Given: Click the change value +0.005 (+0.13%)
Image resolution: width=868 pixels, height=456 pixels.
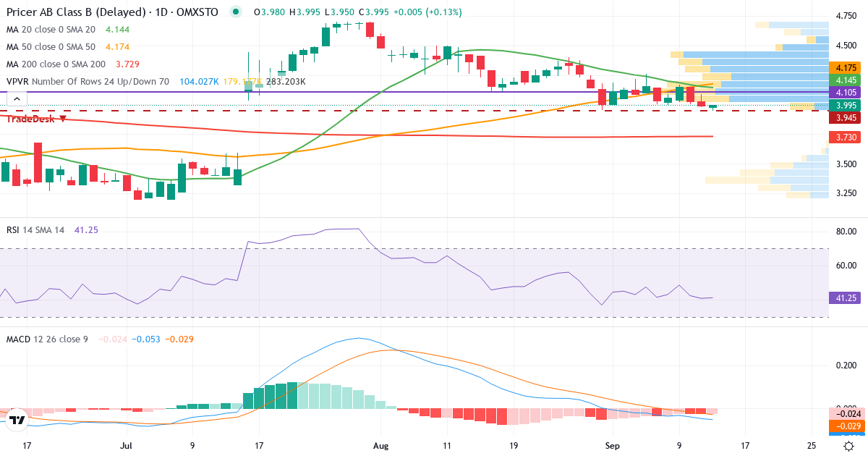Looking at the screenshot, I should [x=428, y=12].
